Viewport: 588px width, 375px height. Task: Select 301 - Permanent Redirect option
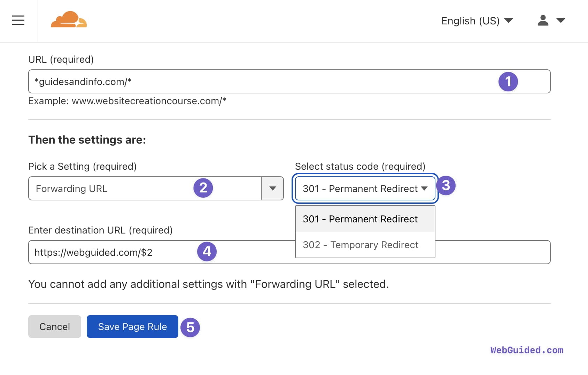click(360, 219)
